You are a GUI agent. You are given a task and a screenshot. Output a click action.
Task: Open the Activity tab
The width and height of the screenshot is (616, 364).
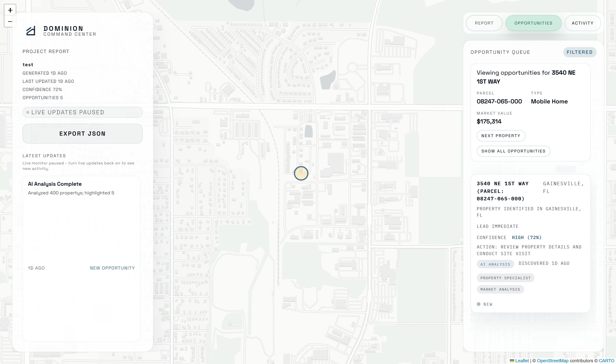582,23
